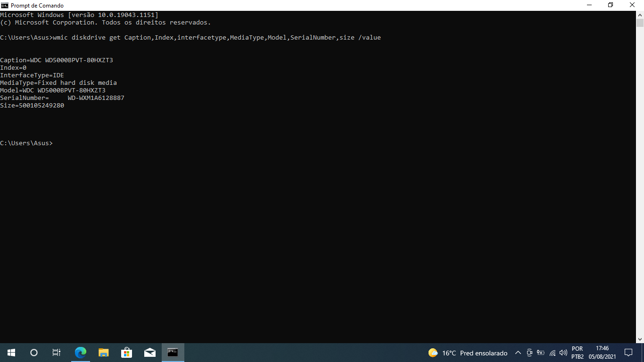Click the 'Index=0' output line
Image resolution: width=644 pixels, height=362 pixels.
(x=13, y=68)
